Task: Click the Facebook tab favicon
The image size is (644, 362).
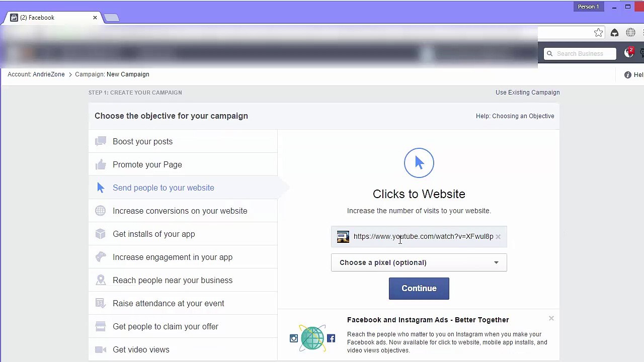Action: 14,18
